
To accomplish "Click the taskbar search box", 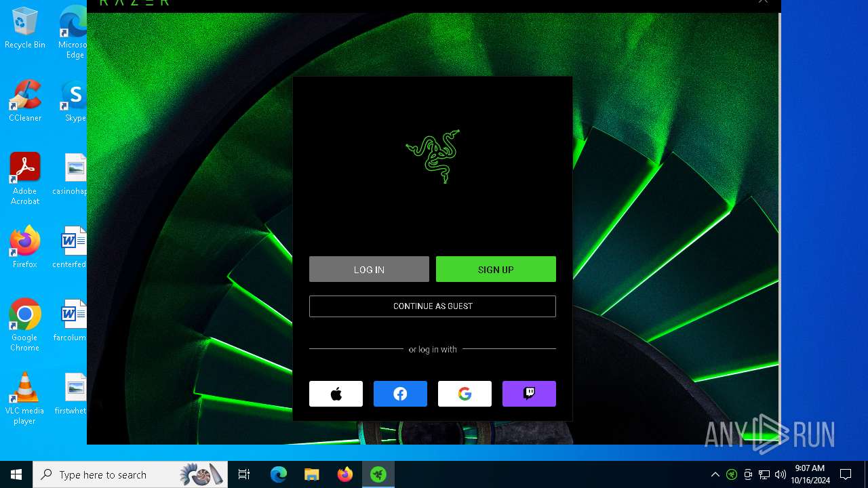I will click(x=130, y=474).
